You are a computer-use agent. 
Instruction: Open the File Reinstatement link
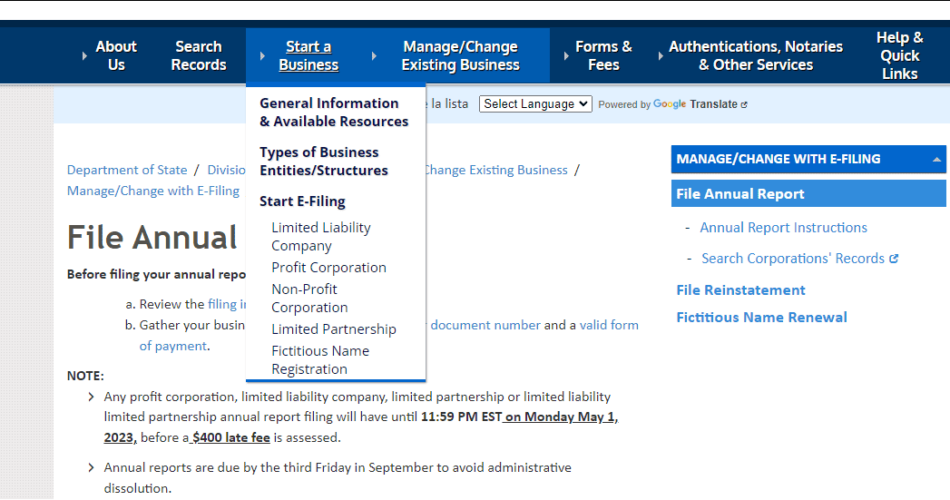(x=740, y=290)
